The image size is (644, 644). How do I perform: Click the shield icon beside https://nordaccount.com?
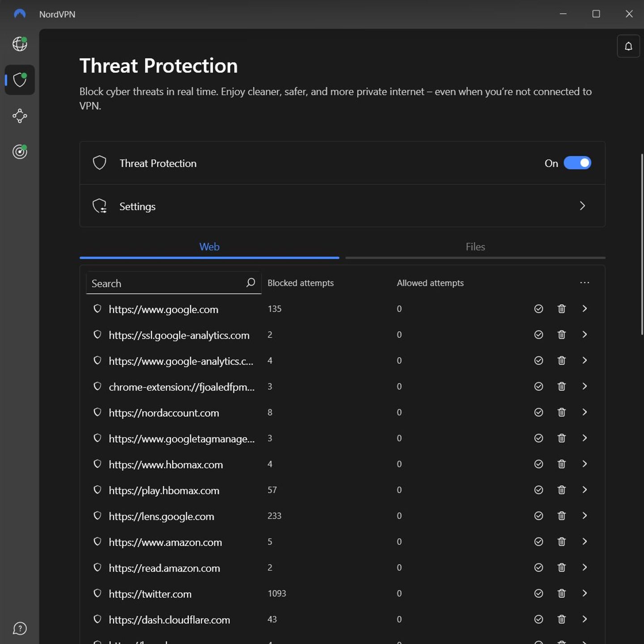[x=97, y=412]
